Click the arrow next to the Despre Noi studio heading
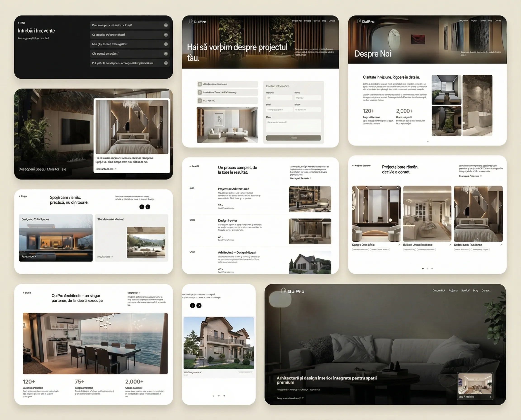The width and height of the screenshot is (521, 420). tap(140, 293)
